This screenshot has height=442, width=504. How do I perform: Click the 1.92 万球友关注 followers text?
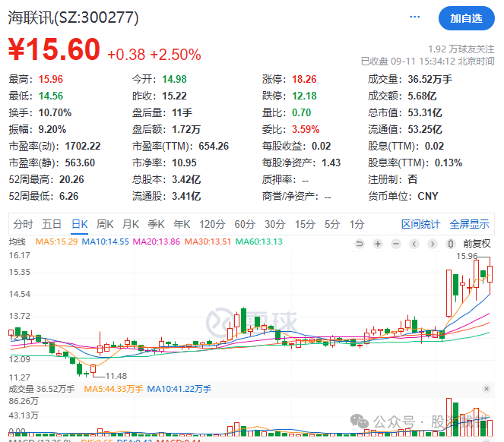(461, 49)
